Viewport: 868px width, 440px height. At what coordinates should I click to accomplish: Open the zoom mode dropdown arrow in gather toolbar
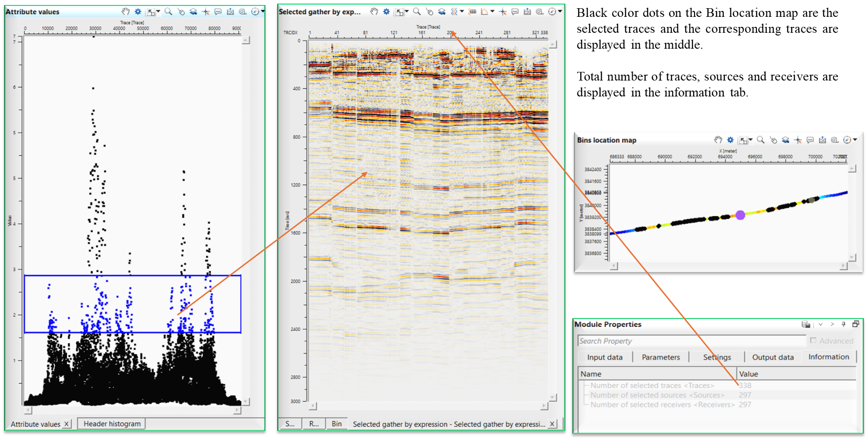coord(406,11)
